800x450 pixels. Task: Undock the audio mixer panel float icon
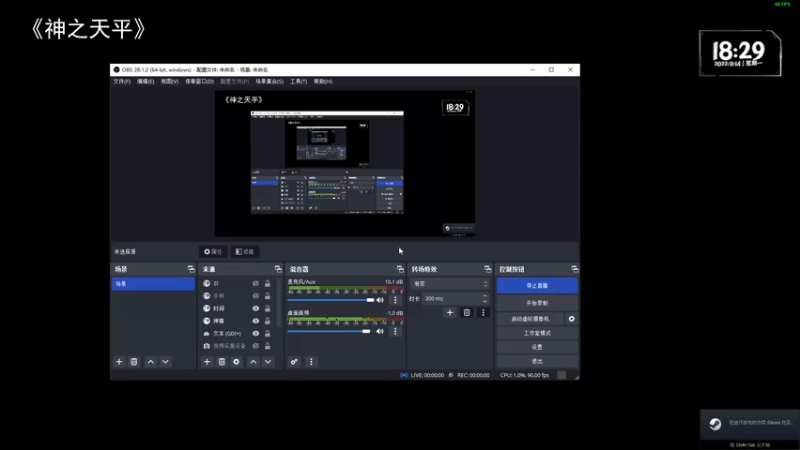(x=400, y=269)
